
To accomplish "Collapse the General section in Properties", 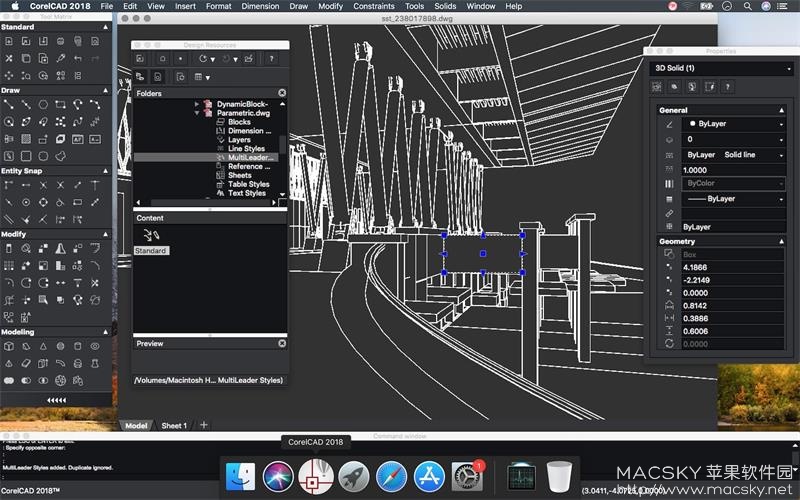I will 781,110.
